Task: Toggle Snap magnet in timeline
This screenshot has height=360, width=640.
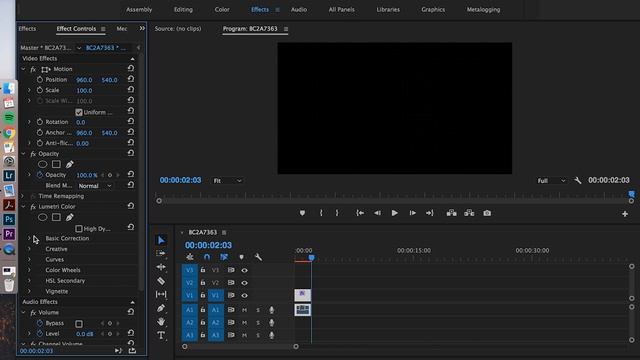Action: pyautogui.click(x=207, y=257)
